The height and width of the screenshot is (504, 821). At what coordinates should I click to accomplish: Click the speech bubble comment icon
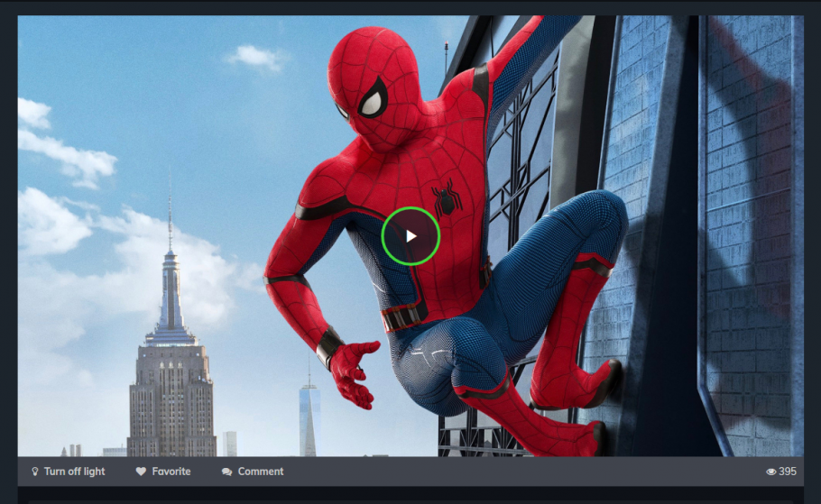pos(226,472)
